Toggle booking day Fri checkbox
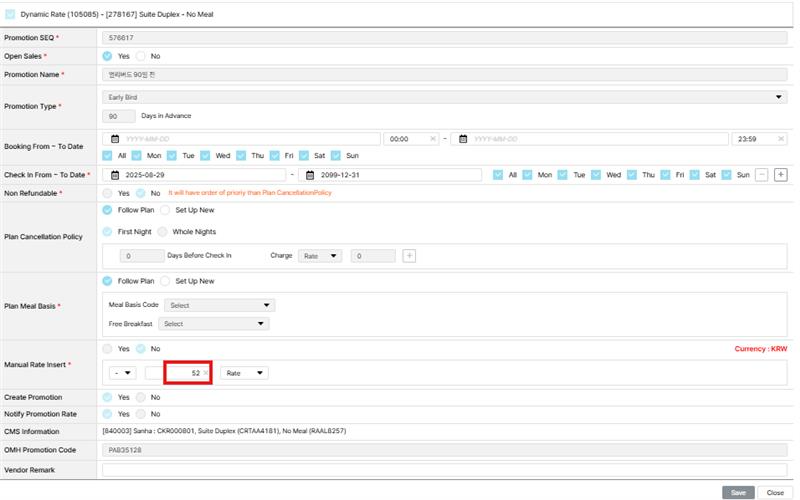Image resolution: width=800 pixels, height=500 pixels. point(274,156)
